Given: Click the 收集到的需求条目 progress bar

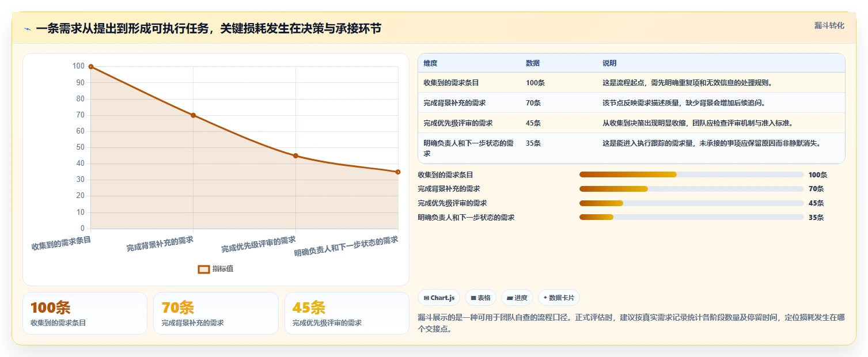Looking at the screenshot, I should (692, 174).
